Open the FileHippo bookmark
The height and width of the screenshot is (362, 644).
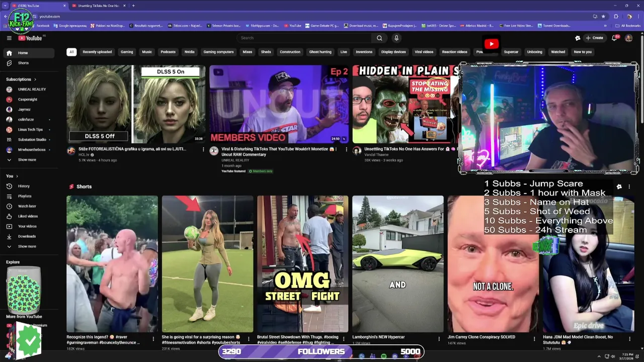tap(262, 26)
